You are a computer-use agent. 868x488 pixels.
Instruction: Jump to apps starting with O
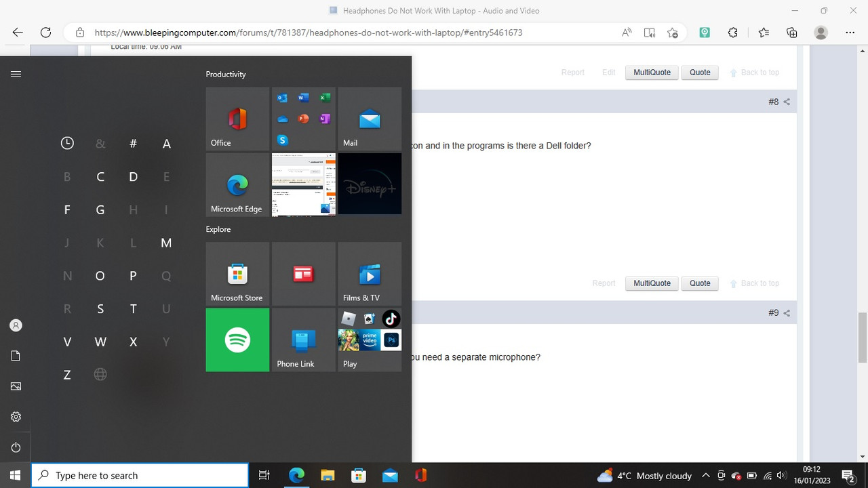coord(100,276)
